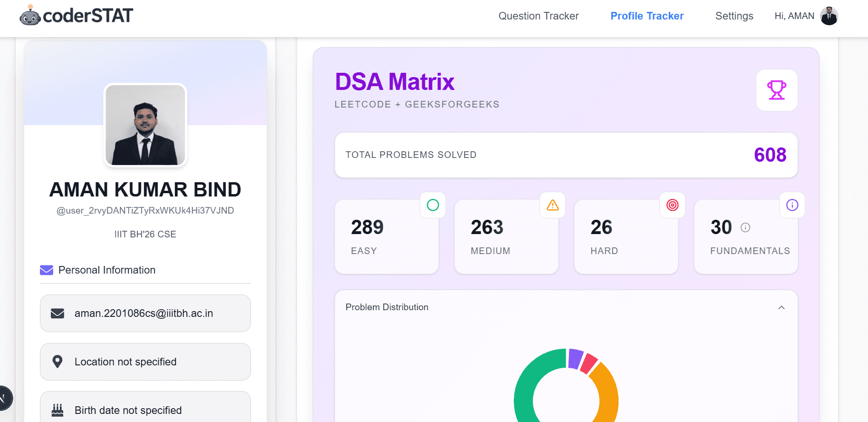Screen dimensions: 868x422
Task: Click the birthday cake icon
Action: pyautogui.click(x=58, y=410)
